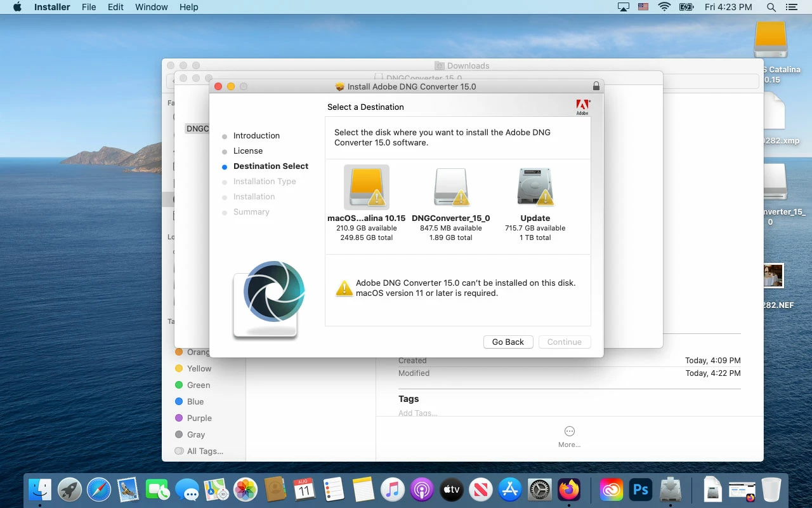This screenshot has height=508, width=812.
Task: Click the disabled Continue button
Action: 565,342
